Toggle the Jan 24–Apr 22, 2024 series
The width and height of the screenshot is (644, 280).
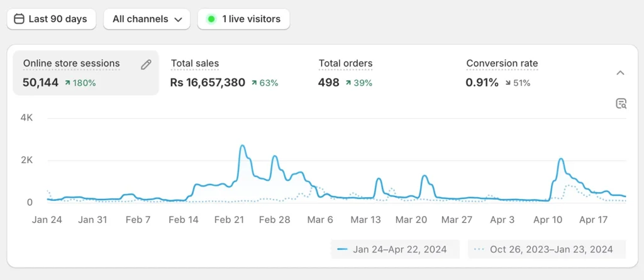pos(392,249)
